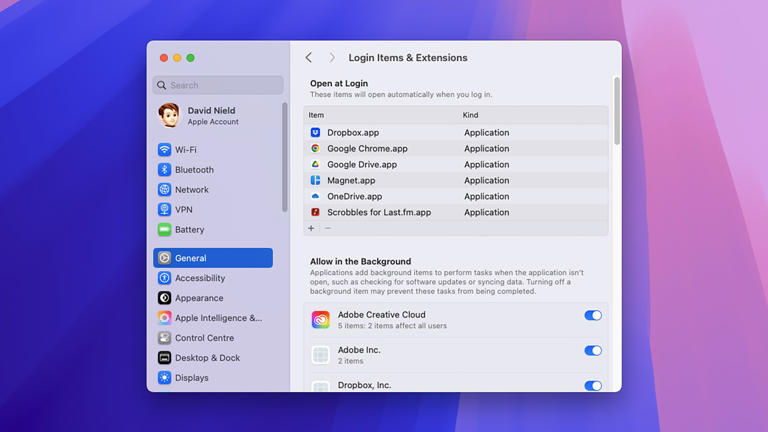Screen dimensions: 768x432
Task: Click the Wi-Fi sidebar label
Action: (186, 150)
